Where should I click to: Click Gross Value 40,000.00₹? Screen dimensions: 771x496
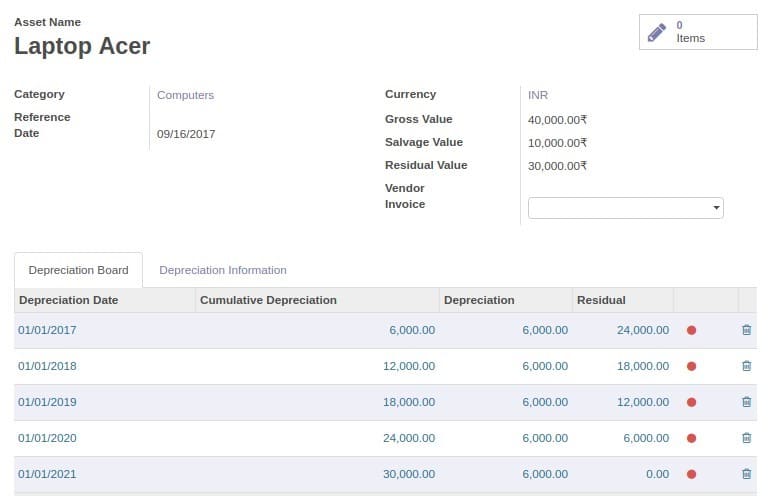tap(557, 120)
